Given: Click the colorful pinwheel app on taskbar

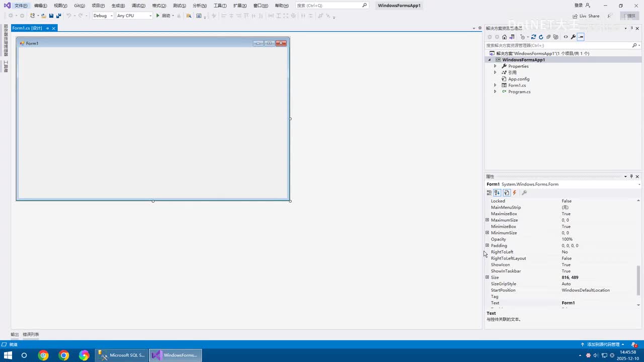Looking at the screenshot, I should click(84, 355).
